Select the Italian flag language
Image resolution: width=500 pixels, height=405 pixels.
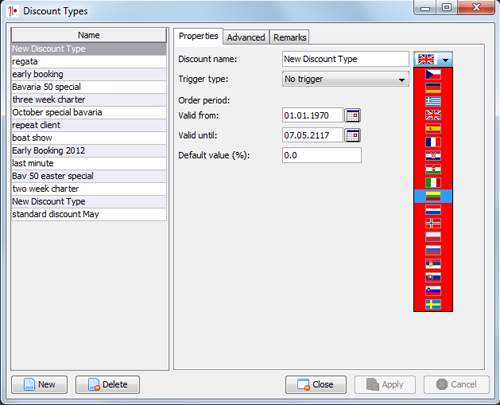433,183
